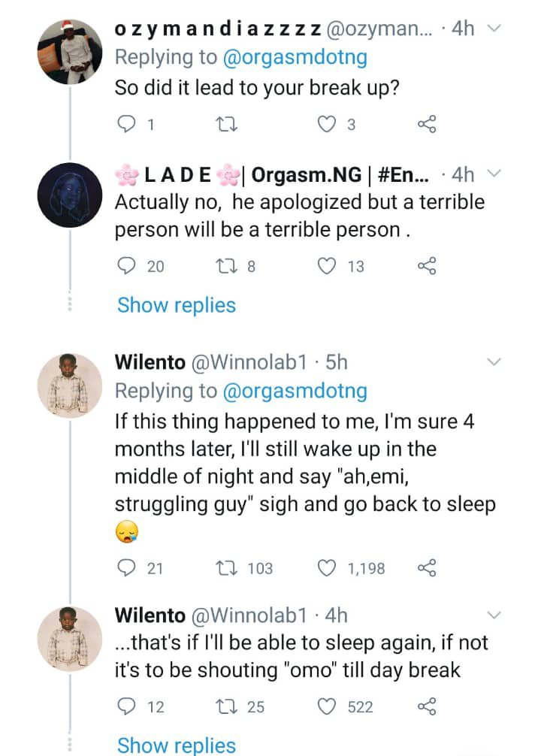The image size is (541, 756).
Task: Share Wilento's 'omo till day break' tweet
Action: [426, 706]
